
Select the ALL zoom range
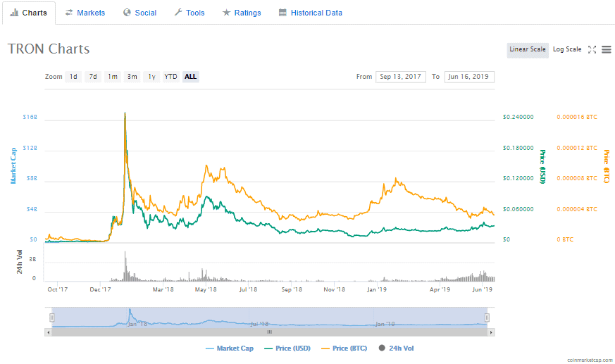(191, 77)
